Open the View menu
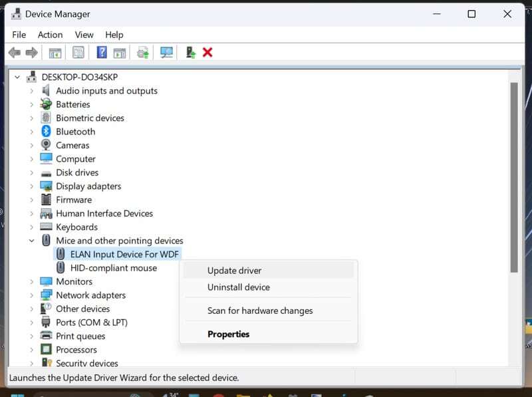 pos(84,35)
